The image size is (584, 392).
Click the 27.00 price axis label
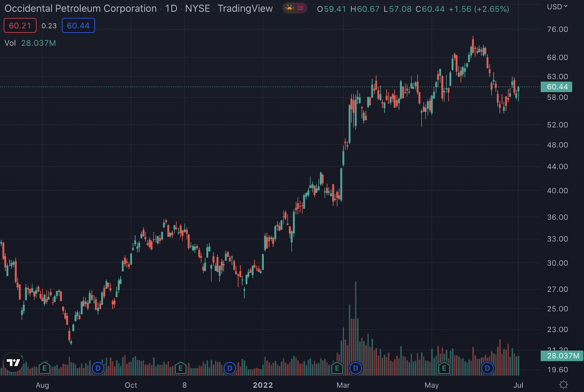tap(557, 289)
